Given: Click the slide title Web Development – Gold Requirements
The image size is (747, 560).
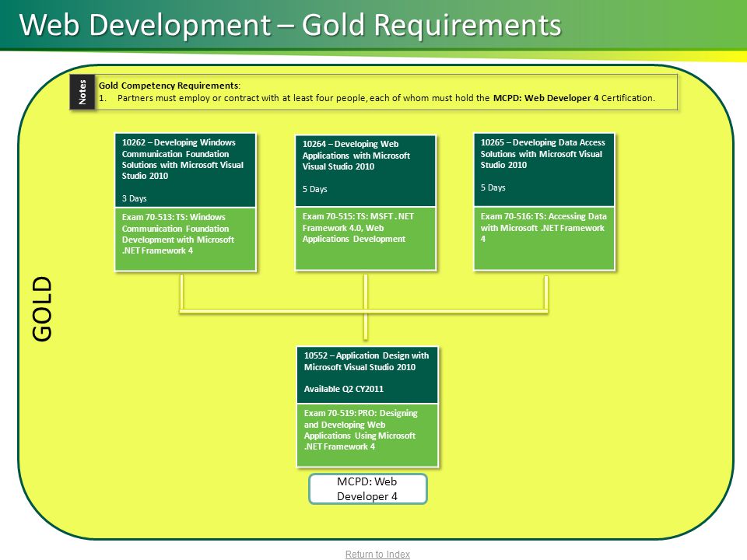Looking at the screenshot, I should pos(290,25).
